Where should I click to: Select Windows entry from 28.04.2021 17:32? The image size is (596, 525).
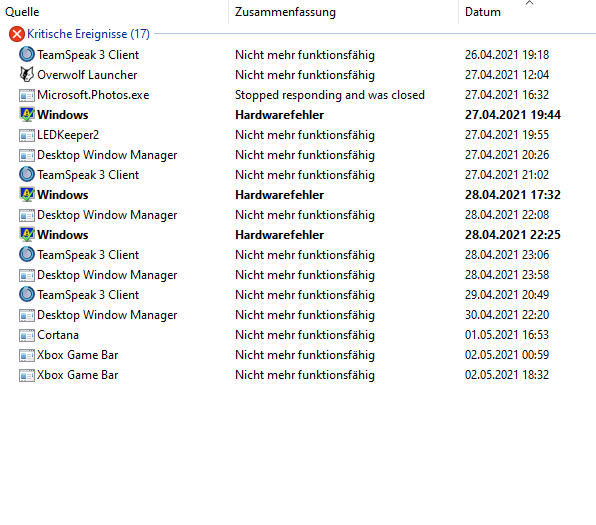(x=62, y=195)
